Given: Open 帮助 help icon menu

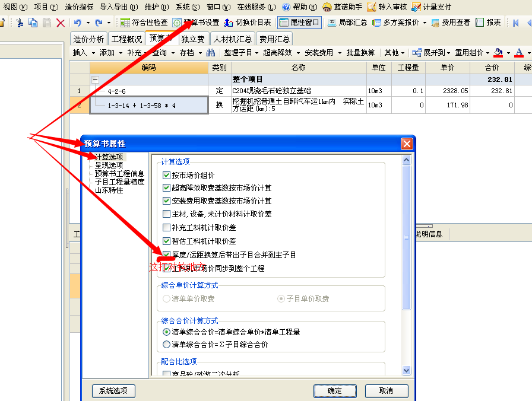Looking at the screenshot, I should coord(300,7).
